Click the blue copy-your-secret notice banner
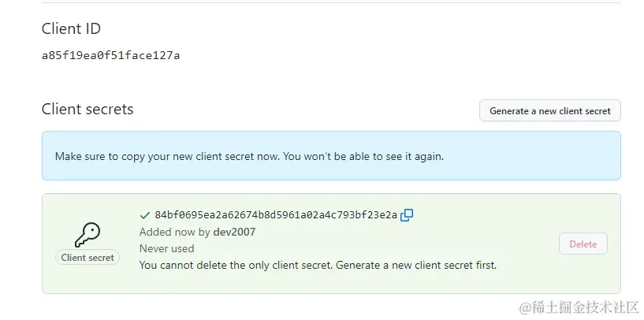The height and width of the screenshot is (320, 644). (x=331, y=156)
